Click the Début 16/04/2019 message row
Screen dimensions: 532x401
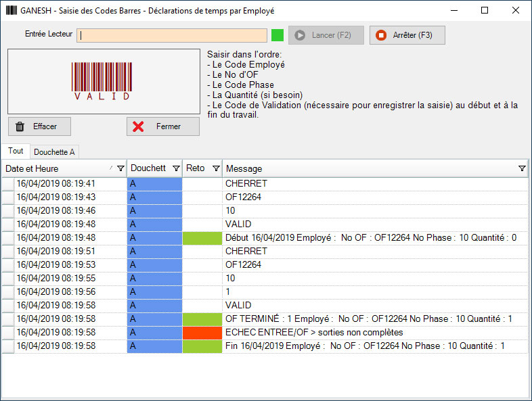coord(371,238)
